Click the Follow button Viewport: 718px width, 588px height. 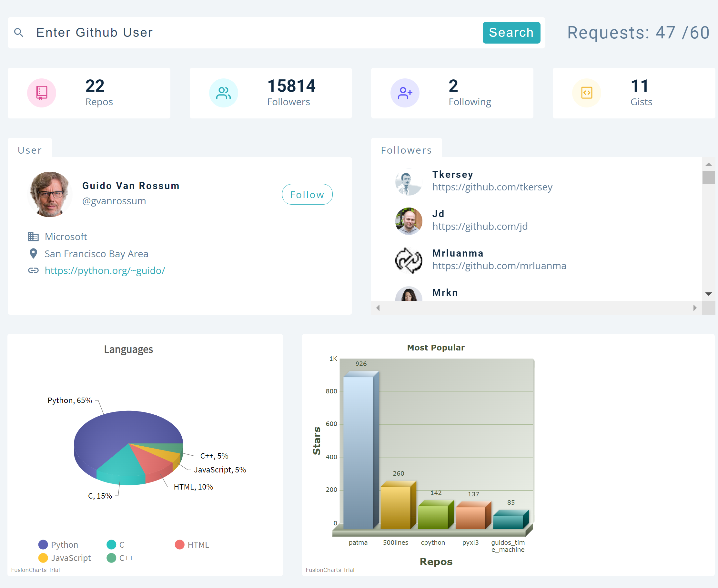pyautogui.click(x=307, y=194)
